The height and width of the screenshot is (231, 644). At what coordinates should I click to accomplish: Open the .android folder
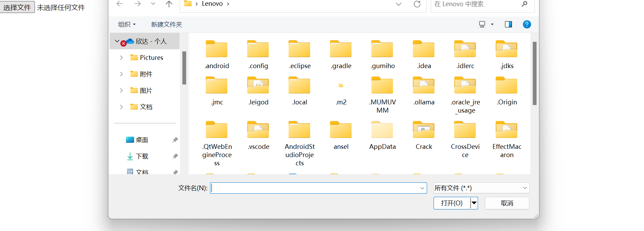click(x=217, y=55)
